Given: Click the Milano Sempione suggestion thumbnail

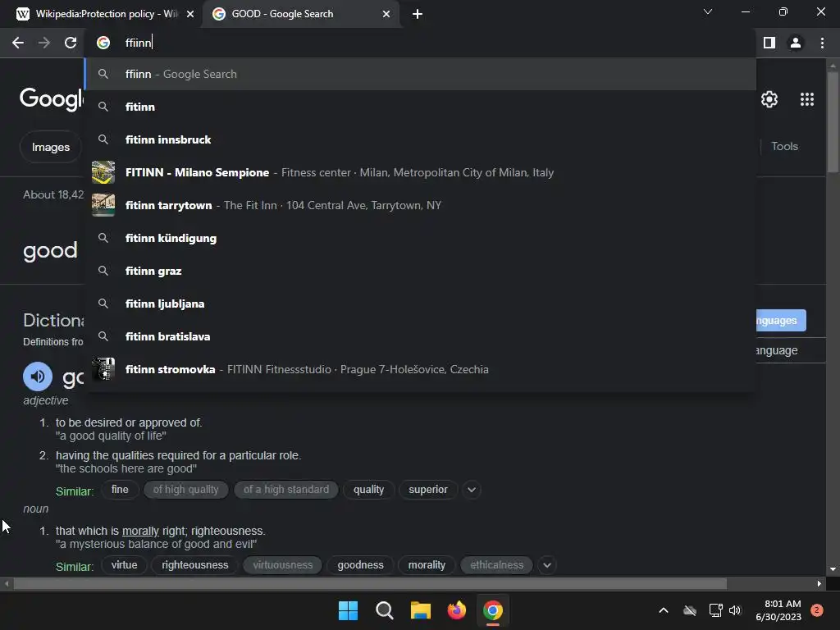Looking at the screenshot, I should 103,172.
